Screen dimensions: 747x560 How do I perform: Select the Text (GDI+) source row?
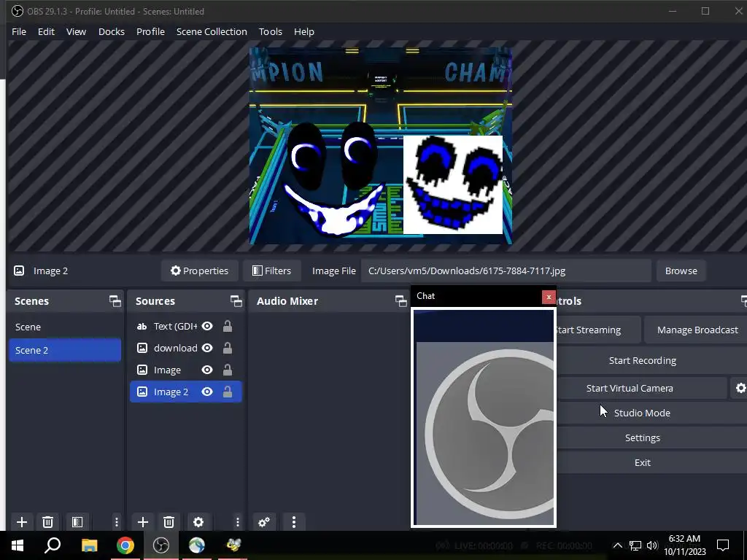[x=186, y=326]
